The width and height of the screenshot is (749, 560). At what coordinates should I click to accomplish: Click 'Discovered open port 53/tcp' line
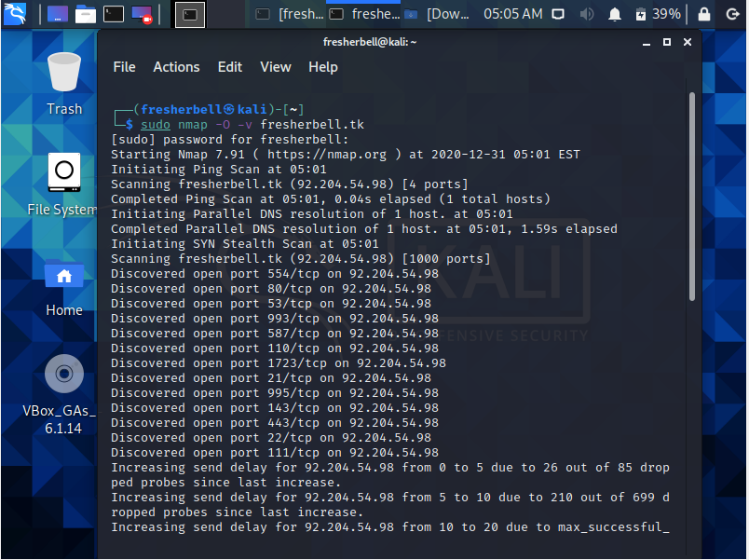point(271,304)
